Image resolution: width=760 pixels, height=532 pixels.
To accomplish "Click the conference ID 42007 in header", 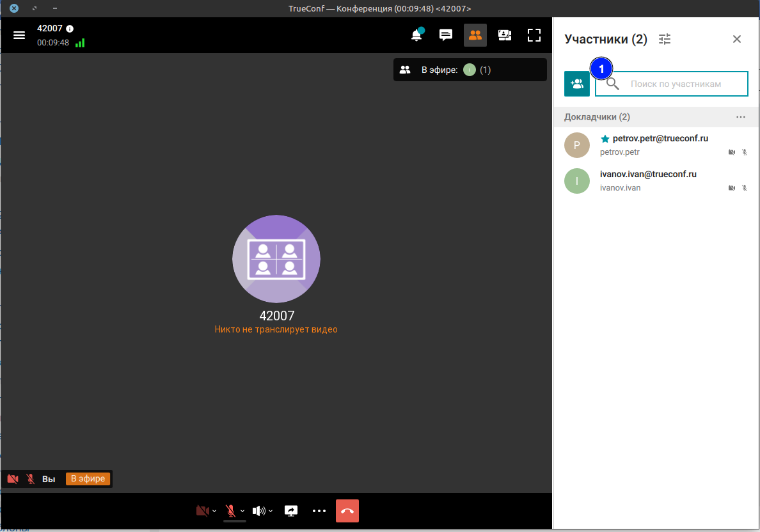I will tap(49, 29).
